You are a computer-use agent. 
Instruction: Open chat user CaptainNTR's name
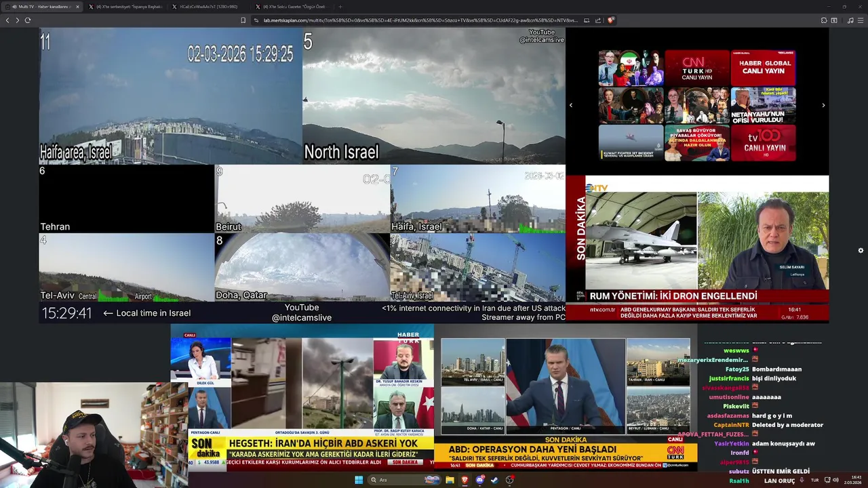(731, 425)
